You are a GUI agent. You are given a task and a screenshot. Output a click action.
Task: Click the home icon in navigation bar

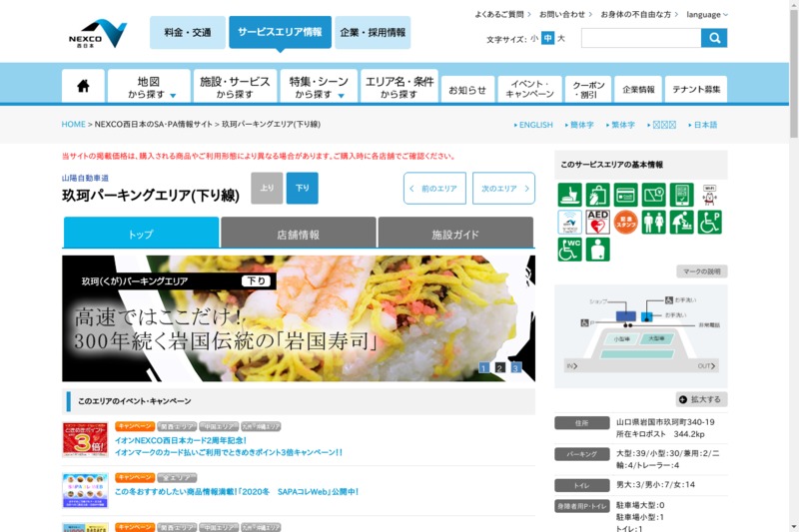(x=83, y=87)
